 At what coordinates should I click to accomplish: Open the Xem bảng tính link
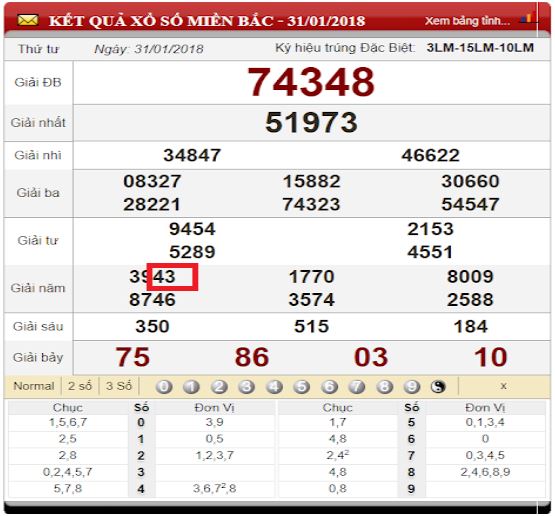click(x=468, y=21)
